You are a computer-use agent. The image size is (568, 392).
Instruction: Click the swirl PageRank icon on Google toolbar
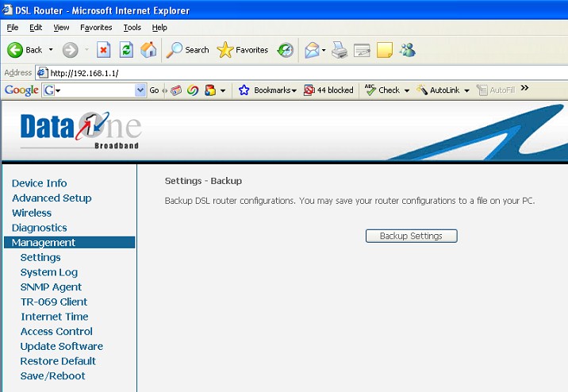[193, 90]
